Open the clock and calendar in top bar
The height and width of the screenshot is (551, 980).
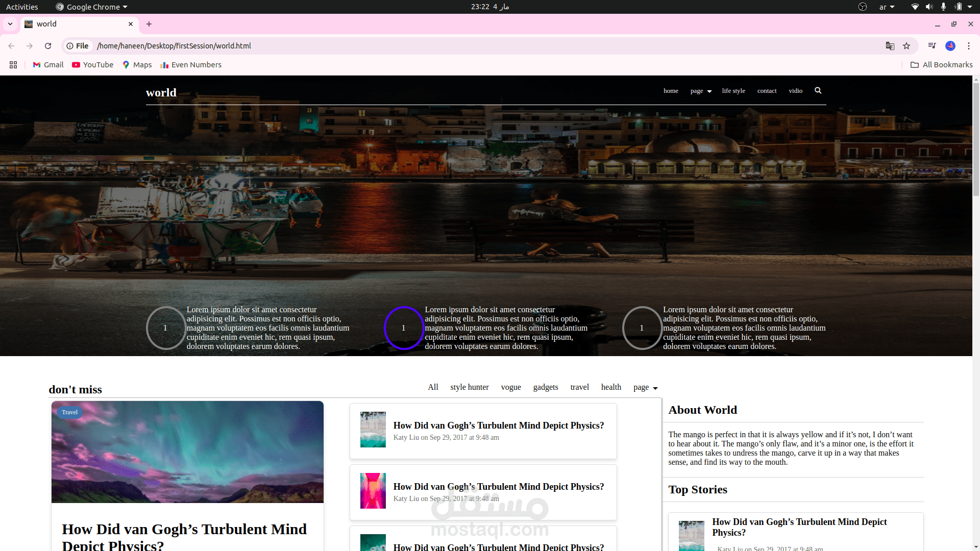point(490,7)
